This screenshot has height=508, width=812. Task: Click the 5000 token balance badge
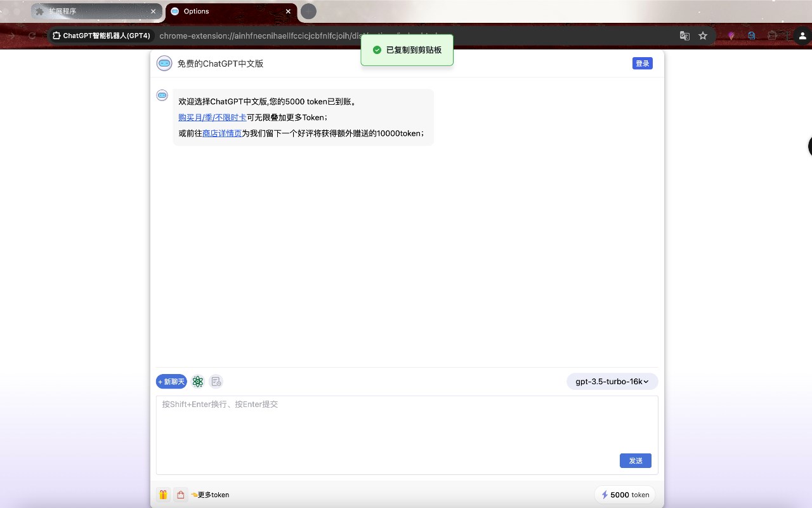click(625, 495)
